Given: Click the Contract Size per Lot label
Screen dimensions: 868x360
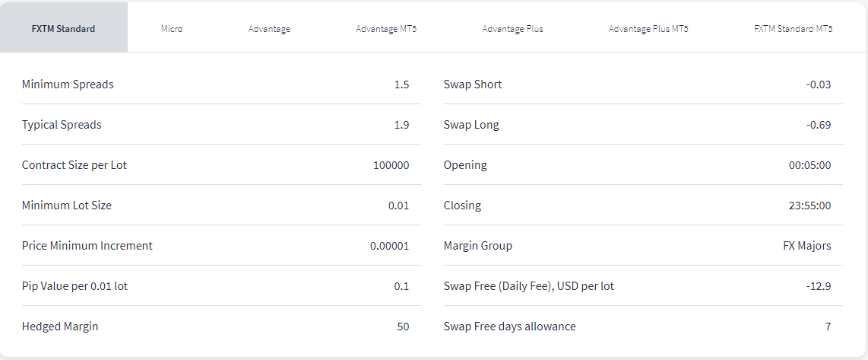Looking at the screenshot, I should click(74, 164).
